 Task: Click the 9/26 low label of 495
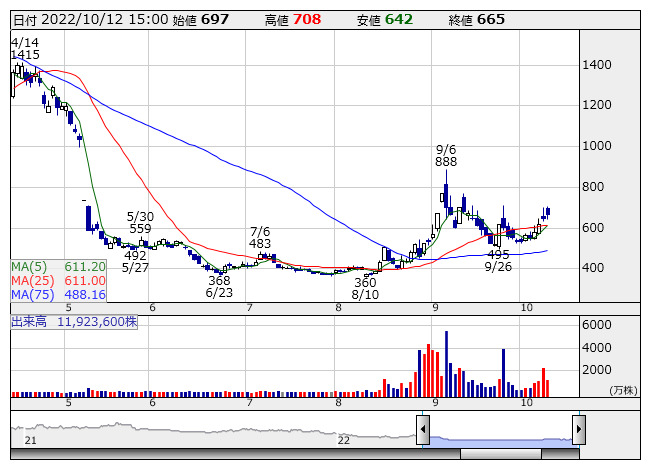click(x=498, y=254)
